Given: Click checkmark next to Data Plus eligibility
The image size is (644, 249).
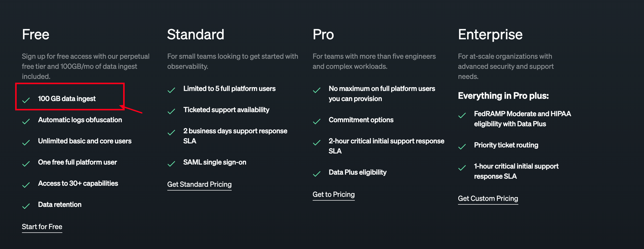Looking at the screenshot, I should [317, 174].
